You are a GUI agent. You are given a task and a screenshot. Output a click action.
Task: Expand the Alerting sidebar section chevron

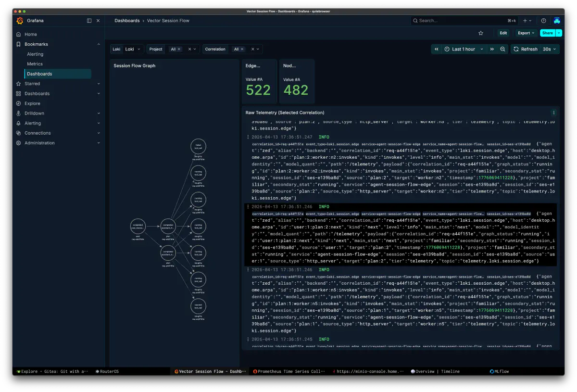click(99, 123)
